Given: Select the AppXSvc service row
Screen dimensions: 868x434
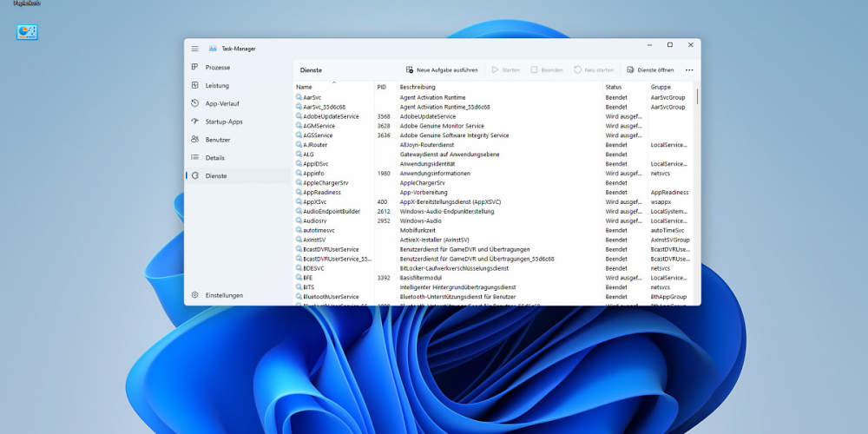Looking at the screenshot, I should 493,201.
